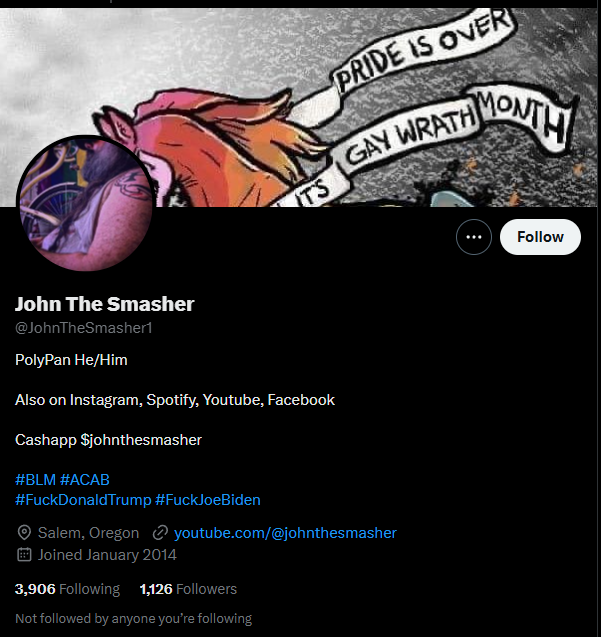Image resolution: width=601 pixels, height=637 pixels.
Task: Click the Joined January 2014 text
Action: coord(107,555)
